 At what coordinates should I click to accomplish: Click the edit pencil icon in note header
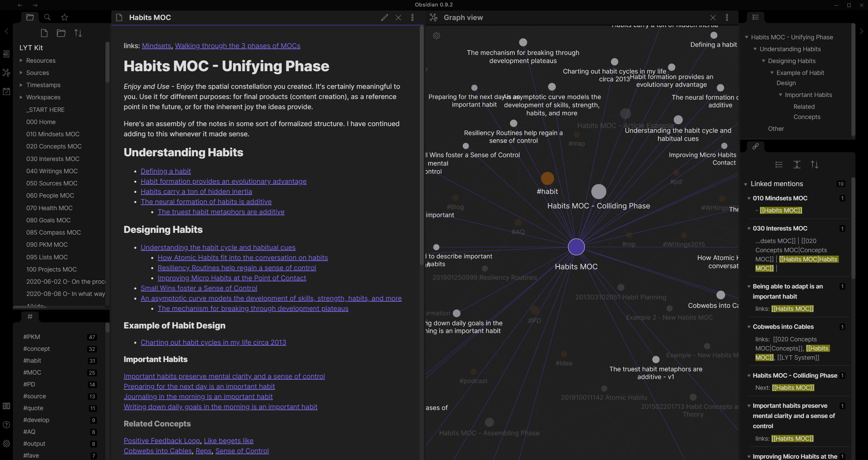click(384, 17)
